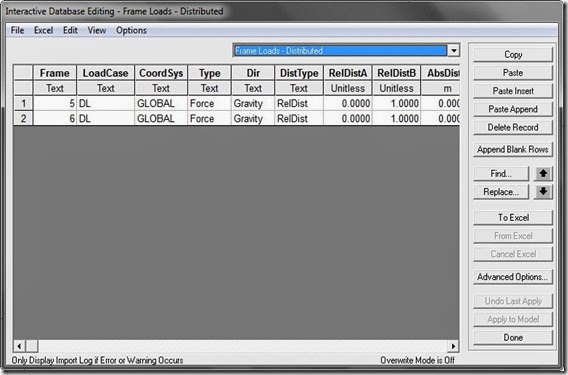Viewport: 568px width, 375px height.
Task: Open the Excel menu
Action: click(x=43, y=30)
